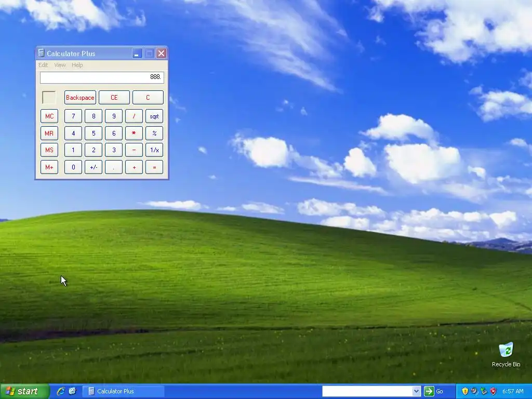The height and width of the screenshot is (399, 532).
Task: Click the red shield security alert tray icon
Action: click(494, 391)
